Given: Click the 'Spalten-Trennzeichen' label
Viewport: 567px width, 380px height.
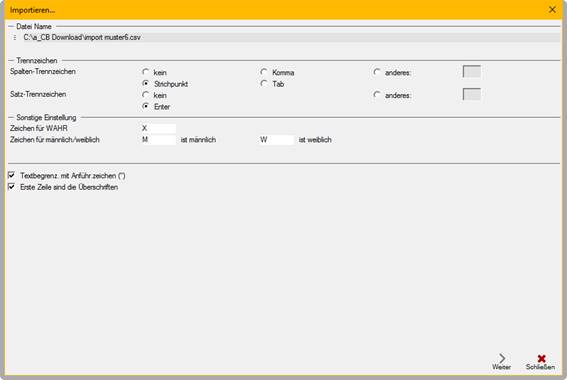Looking at the screenshot, I should tap(43, 72).
